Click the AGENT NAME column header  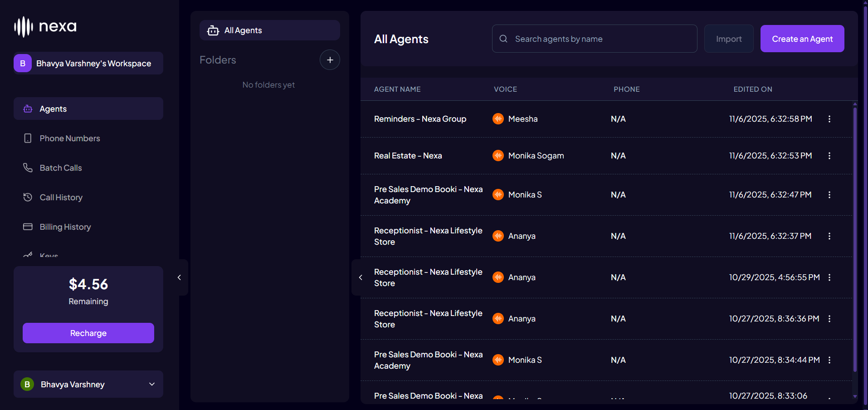click(x=397, y=89)
